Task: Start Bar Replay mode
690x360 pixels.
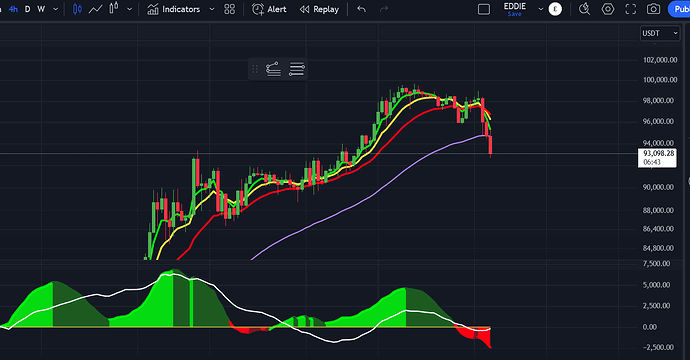Action: click(x=319, y=9)
